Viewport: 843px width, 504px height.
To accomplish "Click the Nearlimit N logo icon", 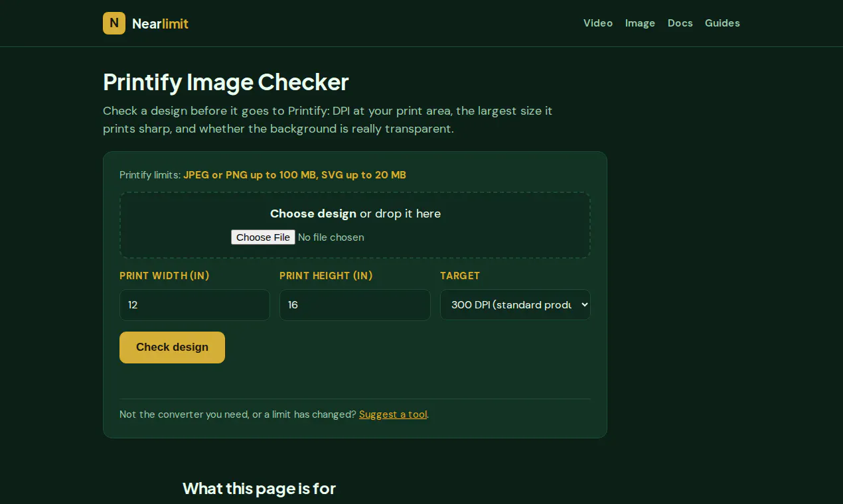I will [114, 23].
